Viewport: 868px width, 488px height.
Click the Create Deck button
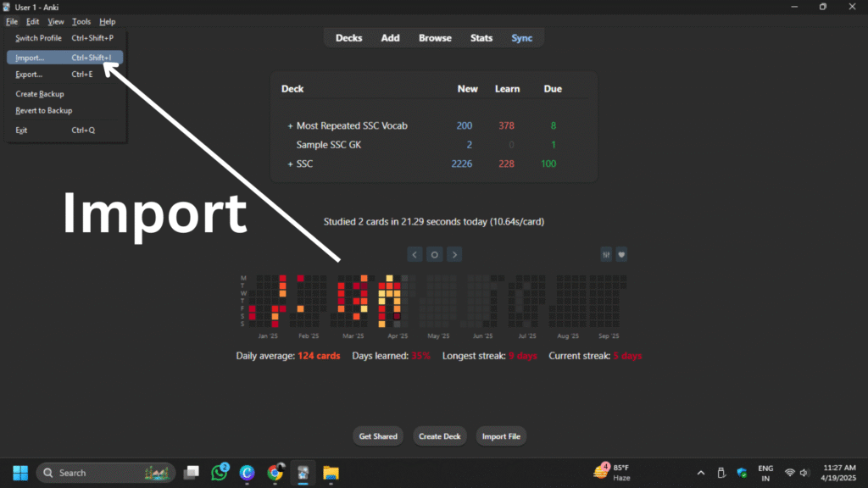click(x=440, y=436)
